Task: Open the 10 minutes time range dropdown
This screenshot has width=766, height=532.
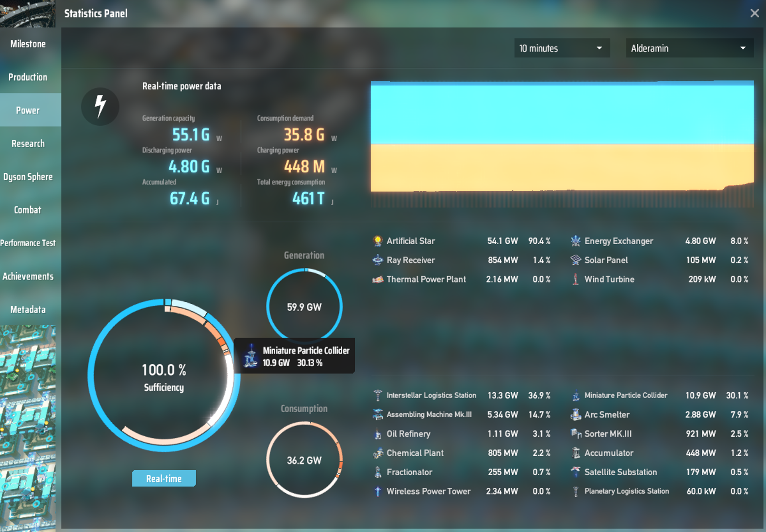Action: tap(562, 48)
